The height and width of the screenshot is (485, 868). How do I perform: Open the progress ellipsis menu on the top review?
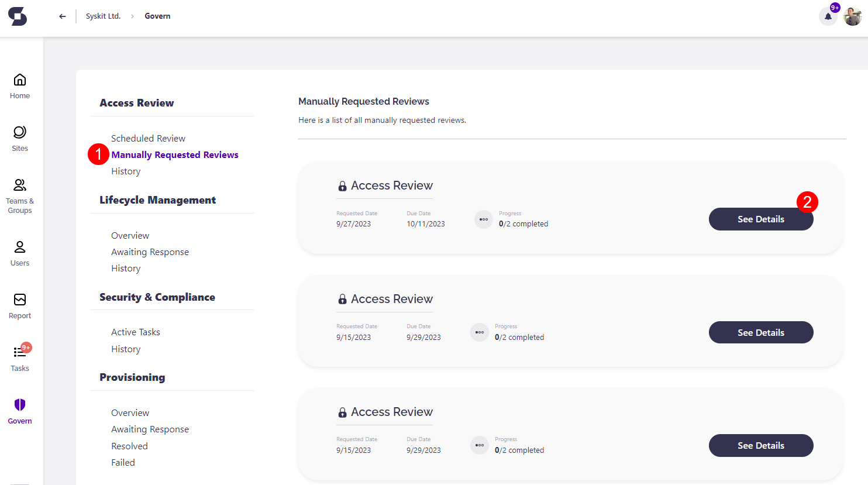click(x=484, y=219)
